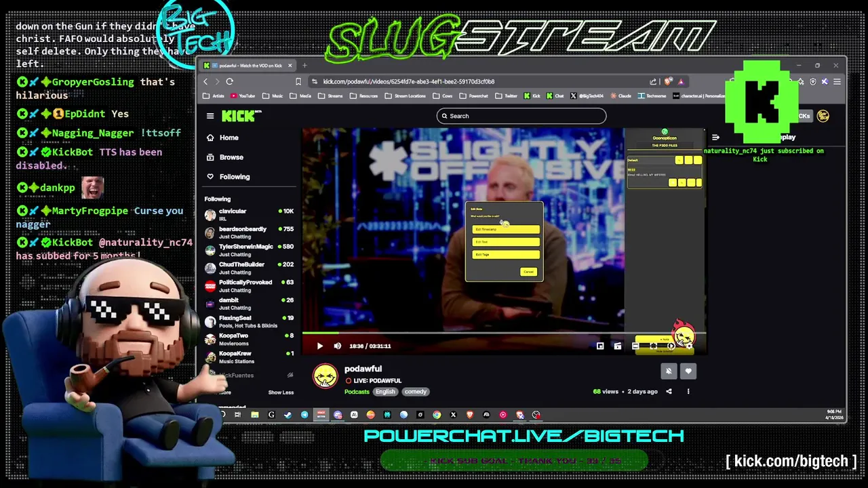Open TylerSherwinMagic channel

point(250,250)
